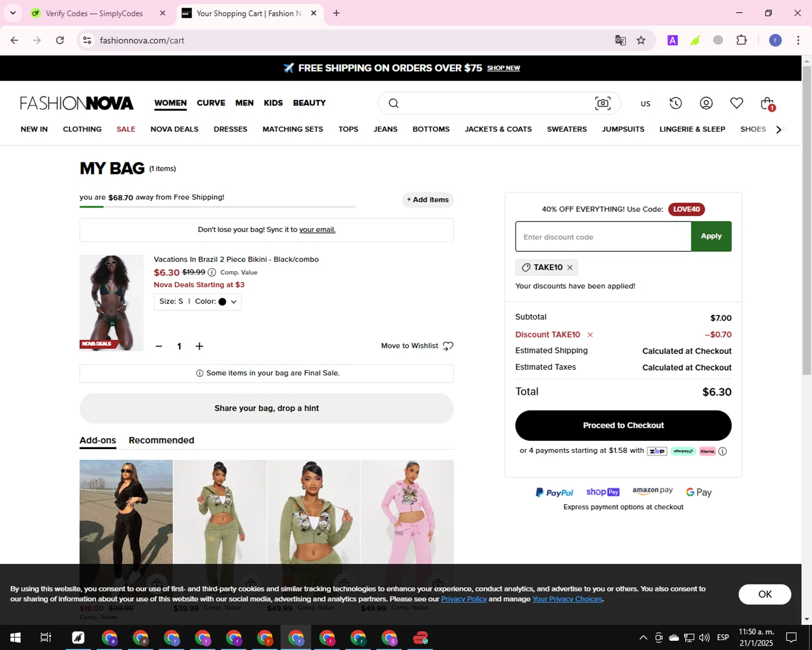Decrease quantity with the minus icon
The height and width of the screenshot is (650, 812).
159,346
